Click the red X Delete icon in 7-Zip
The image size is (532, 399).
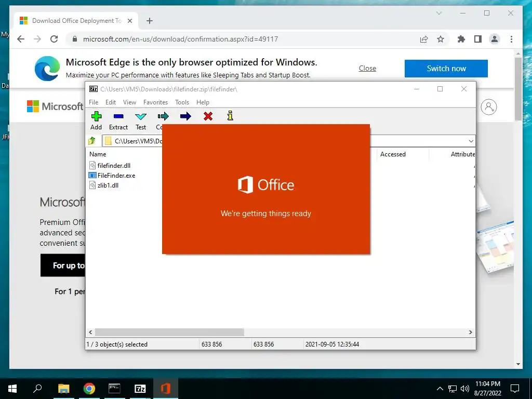(x=208, y=116)
